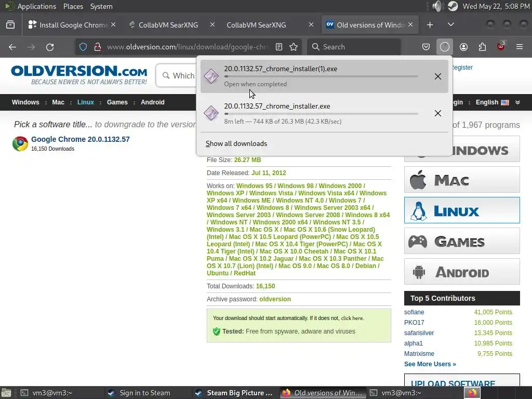Click the oldversion archive password text

[275, 299]
